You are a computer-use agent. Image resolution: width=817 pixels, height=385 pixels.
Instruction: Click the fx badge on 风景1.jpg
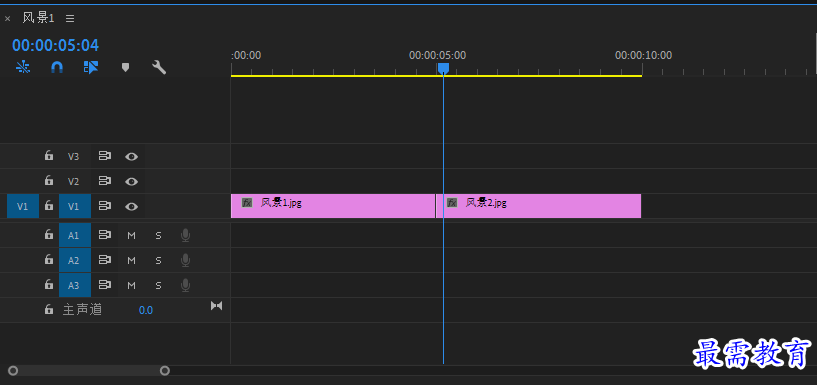pyautogui.click(x=247, y=203)
